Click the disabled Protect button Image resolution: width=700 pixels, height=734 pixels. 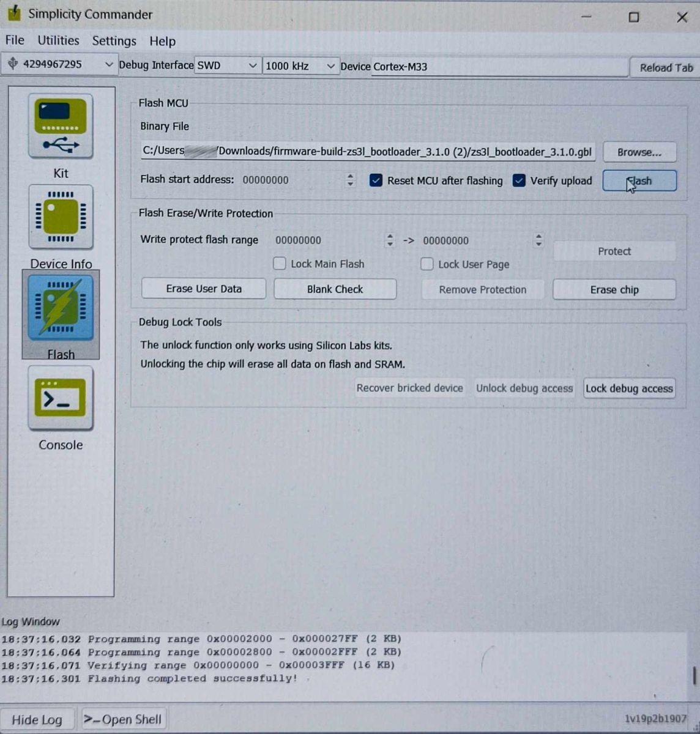tap(614, 251)
